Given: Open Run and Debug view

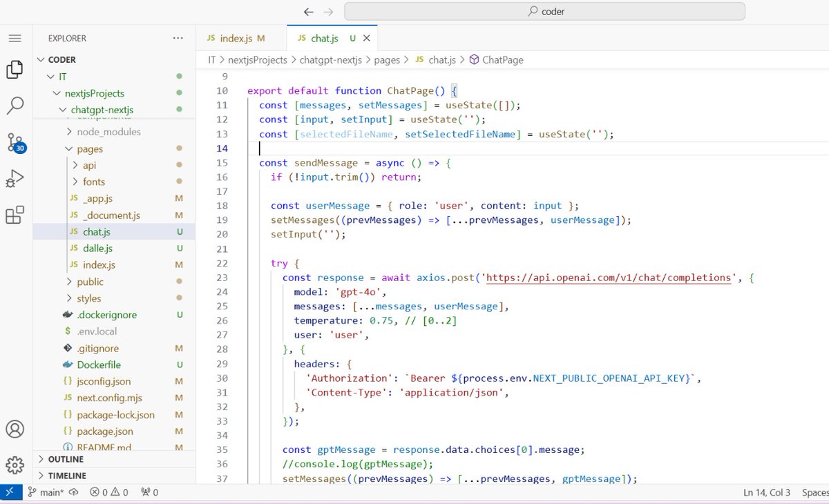Looking at the screenshot, I should click(x=15, y=179).
